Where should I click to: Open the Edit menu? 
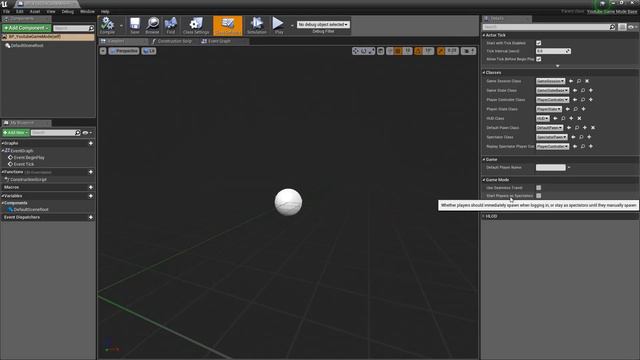coord(20,11)
